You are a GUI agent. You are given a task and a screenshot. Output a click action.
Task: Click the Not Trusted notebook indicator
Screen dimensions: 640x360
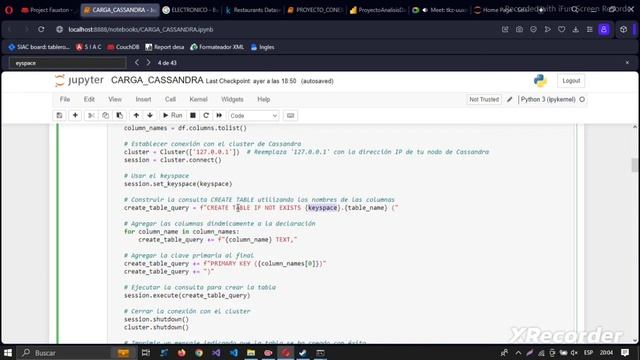coord(484,99)
